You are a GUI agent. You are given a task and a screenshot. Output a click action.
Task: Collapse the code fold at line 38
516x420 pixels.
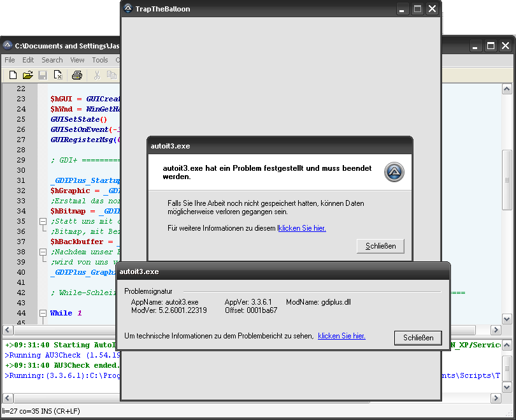click(x=43, y=252)
